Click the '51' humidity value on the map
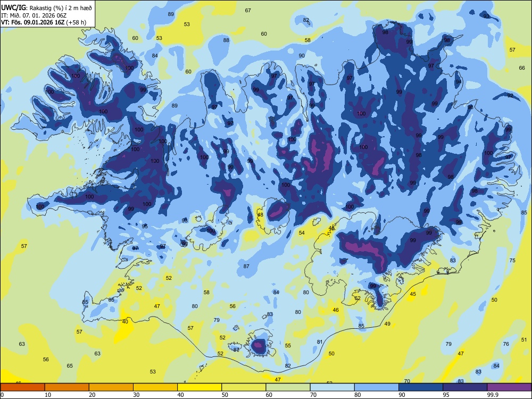Image resolution: width=532 pixels, height=399 pixels. (x=524, y=339)
